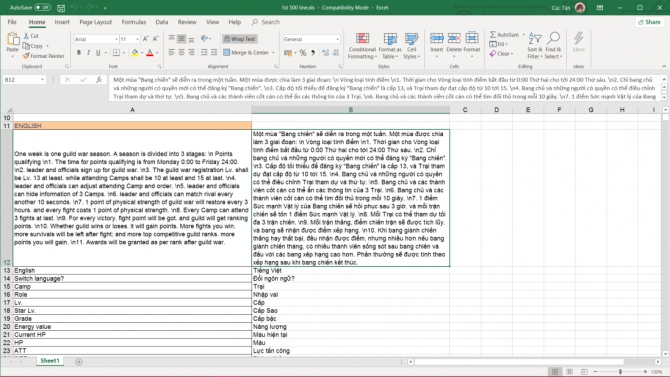Screen dimensions: 670x377
Task: Click Insert cells icon
Action: point(436,38)
